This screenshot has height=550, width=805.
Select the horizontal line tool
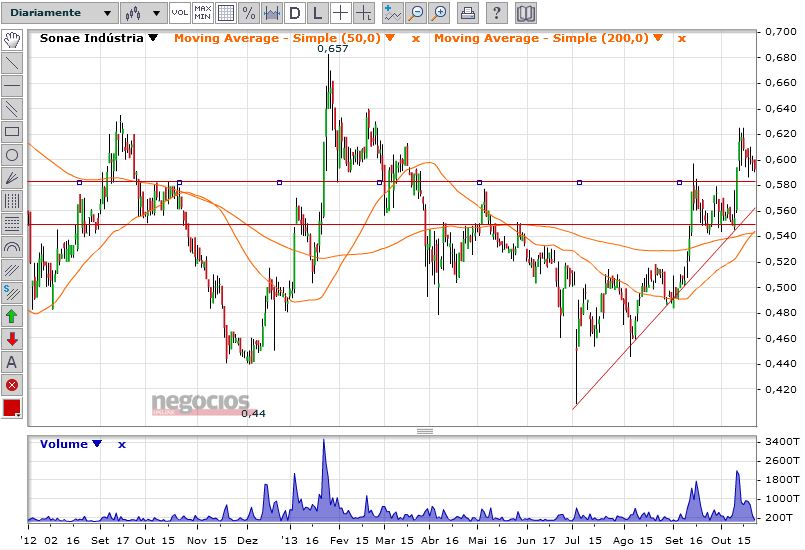(12, 86)
